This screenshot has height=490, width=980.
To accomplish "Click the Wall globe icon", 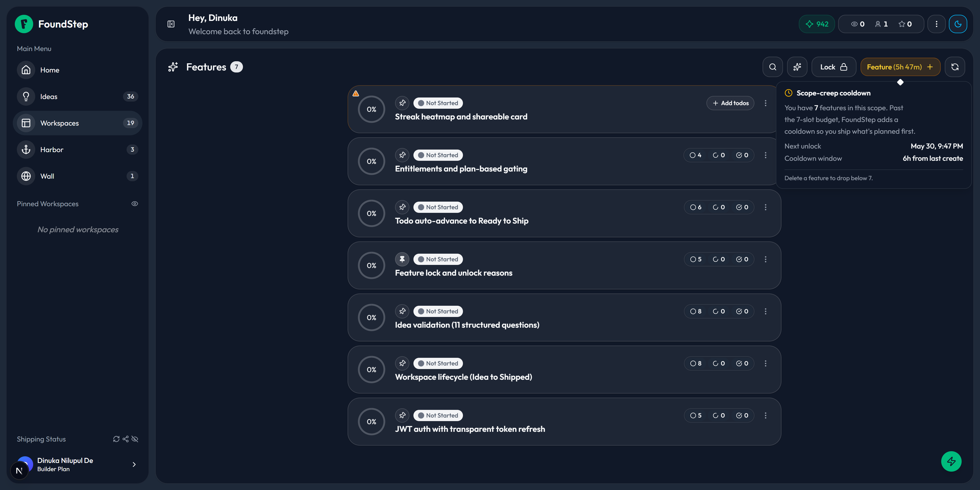I will (x=26, y=176).
